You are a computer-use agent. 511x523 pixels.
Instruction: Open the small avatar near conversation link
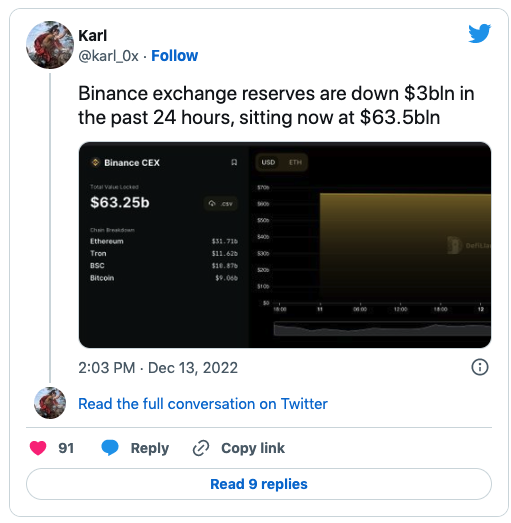coord(50,403)
